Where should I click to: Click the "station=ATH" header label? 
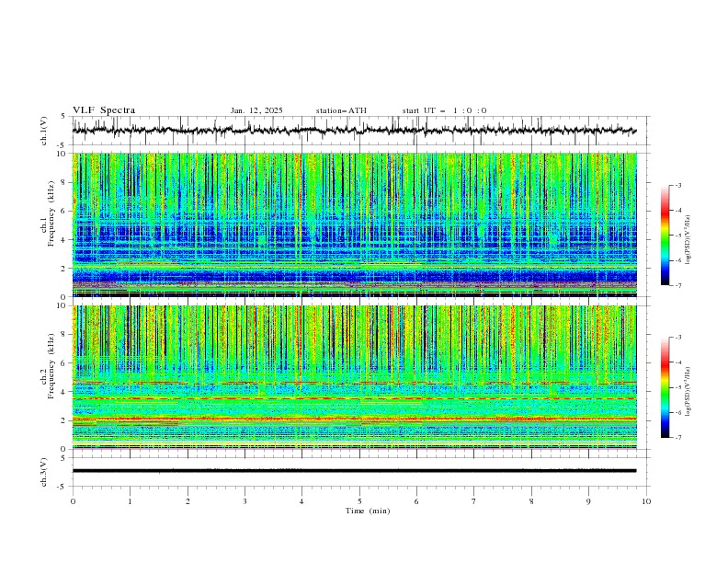click(x=341, y=110)
